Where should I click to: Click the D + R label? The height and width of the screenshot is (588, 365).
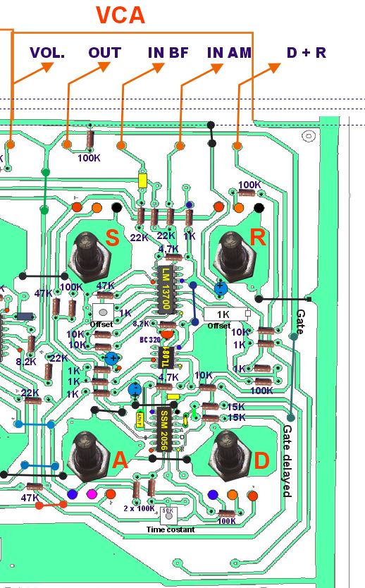pyautogui.click(x=307, y=52)
